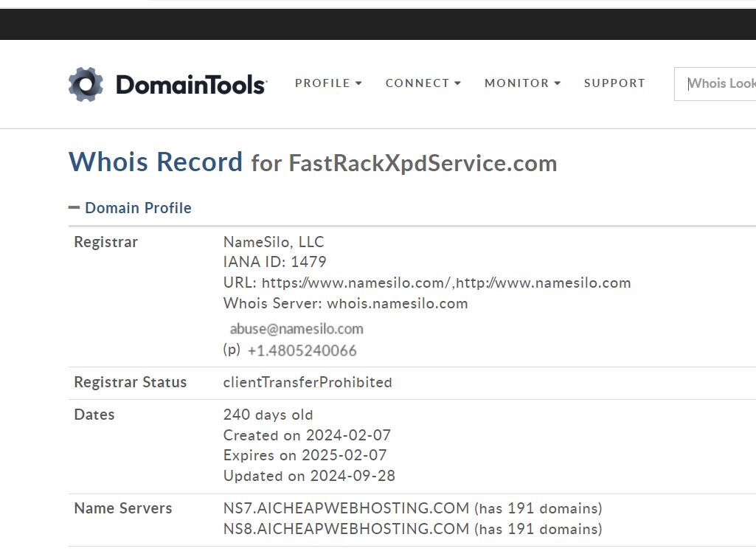Collapse the Domain Profile section
This screenshot has height=554, width=756.
click(74, 208)
